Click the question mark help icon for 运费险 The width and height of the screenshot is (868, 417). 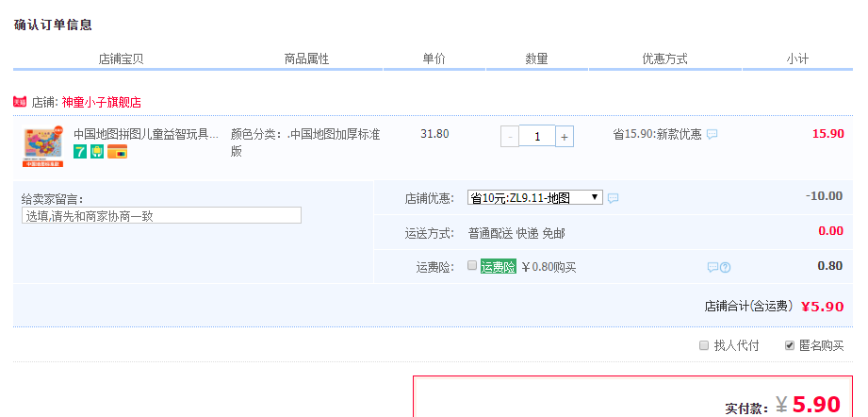725,268
